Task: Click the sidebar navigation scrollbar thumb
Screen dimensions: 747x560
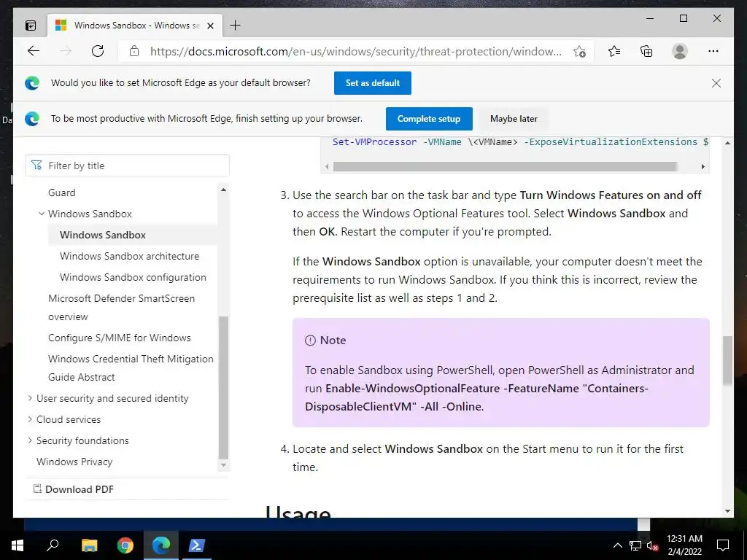Action: 223,387
